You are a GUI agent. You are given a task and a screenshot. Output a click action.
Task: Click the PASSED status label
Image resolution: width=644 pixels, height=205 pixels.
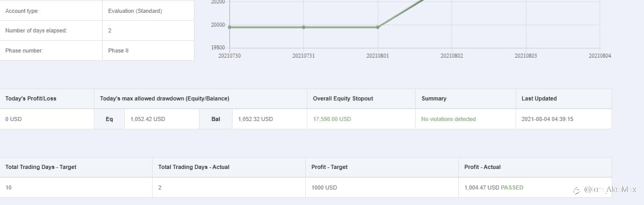(x=512, y=187)
